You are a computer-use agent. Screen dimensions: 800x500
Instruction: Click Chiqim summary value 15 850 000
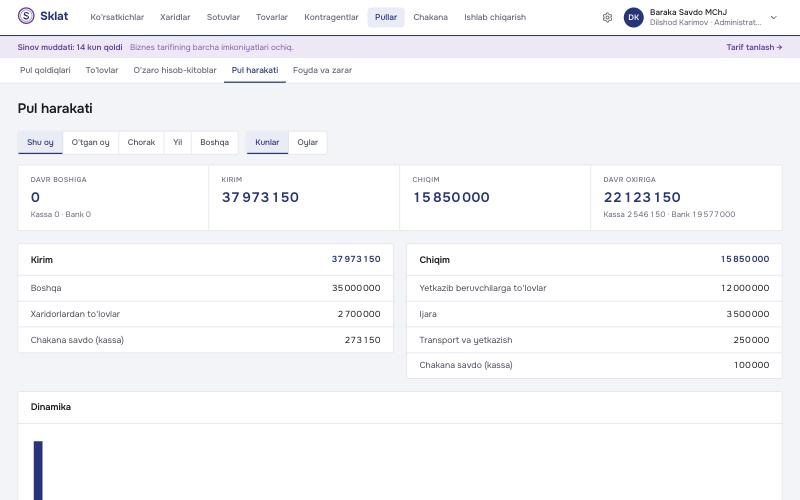coord(451,197)
